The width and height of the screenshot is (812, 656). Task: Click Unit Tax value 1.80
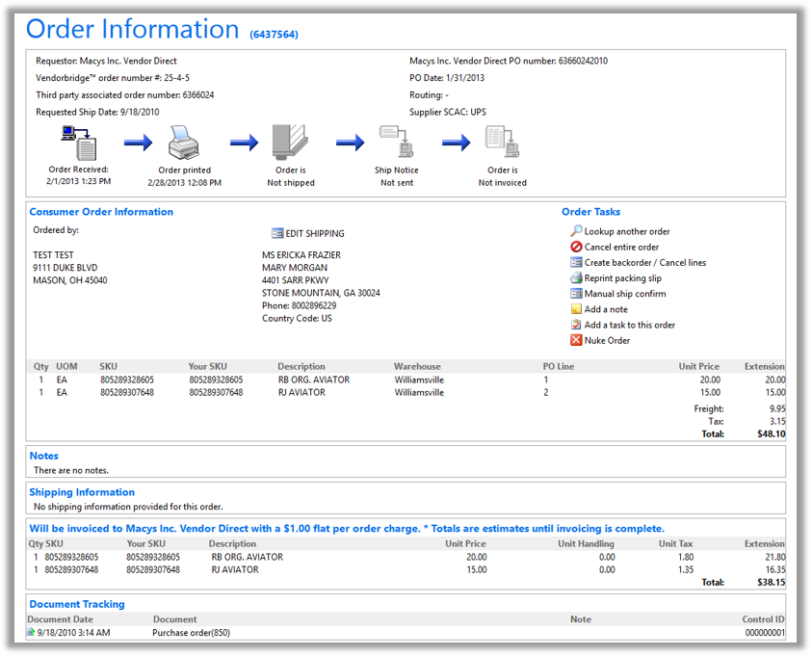pos(686,557)
